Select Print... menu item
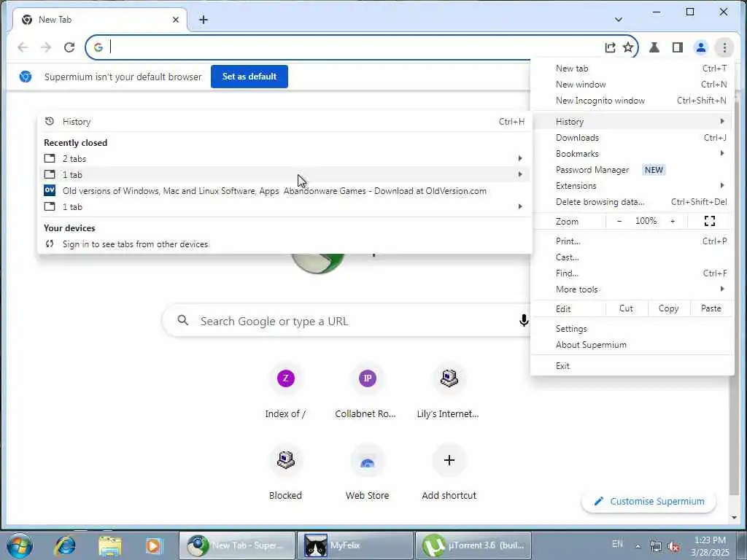 pos(632,241)
